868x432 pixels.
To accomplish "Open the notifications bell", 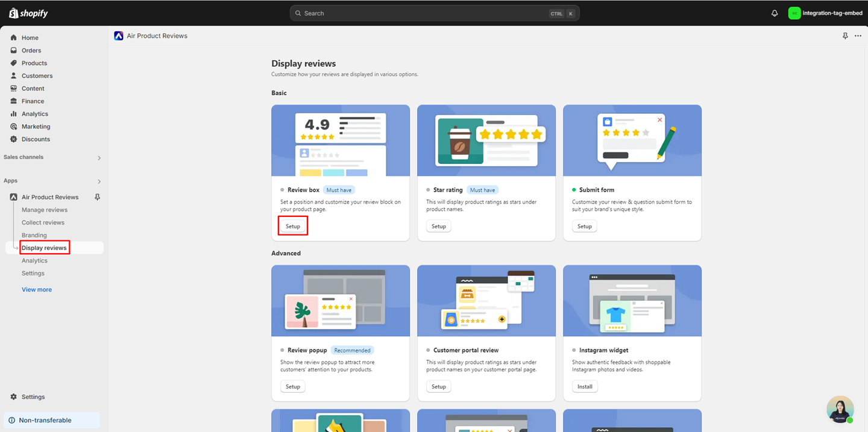I will point(775,13).
